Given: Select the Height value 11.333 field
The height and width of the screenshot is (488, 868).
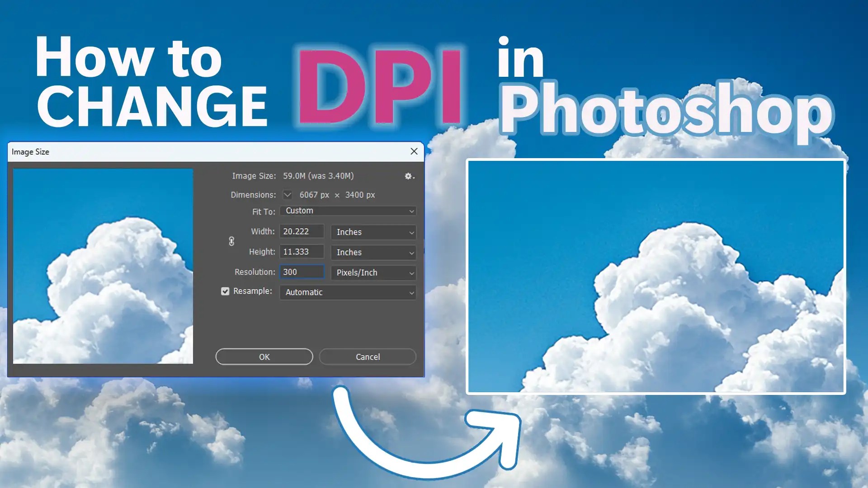Looking at the screenshot, I should pyautogui.click(x=302, y=251).
